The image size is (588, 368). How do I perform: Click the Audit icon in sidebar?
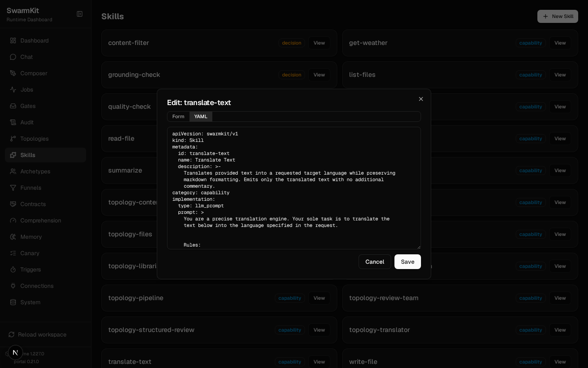coord(13,122)
